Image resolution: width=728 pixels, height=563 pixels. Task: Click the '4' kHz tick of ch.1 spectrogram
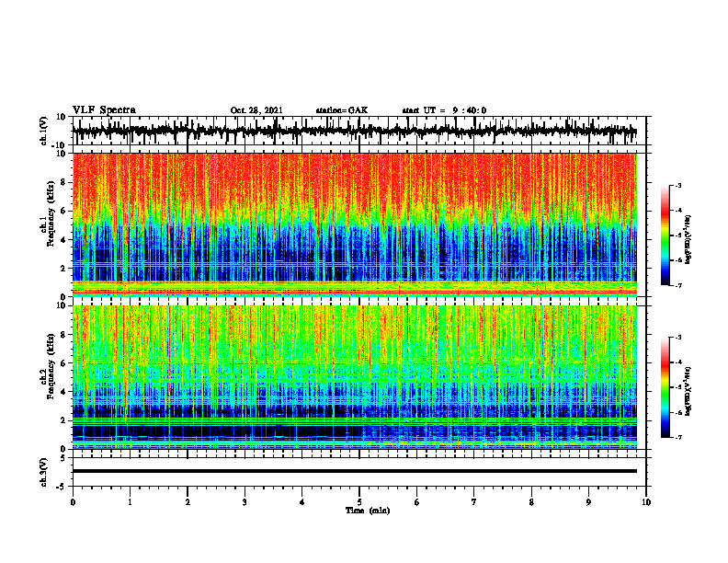pos(63,240)
